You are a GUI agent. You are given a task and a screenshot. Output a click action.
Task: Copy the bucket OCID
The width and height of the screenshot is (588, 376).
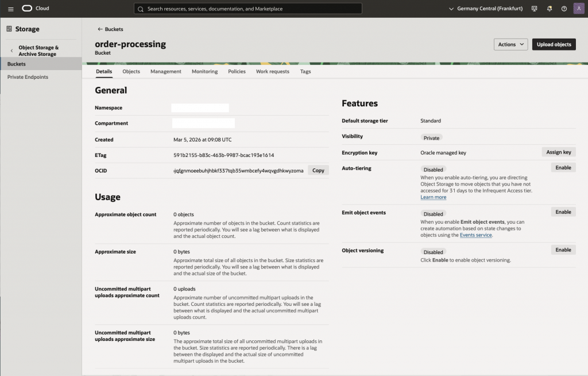pyautogui.click(x=318, y=170)
